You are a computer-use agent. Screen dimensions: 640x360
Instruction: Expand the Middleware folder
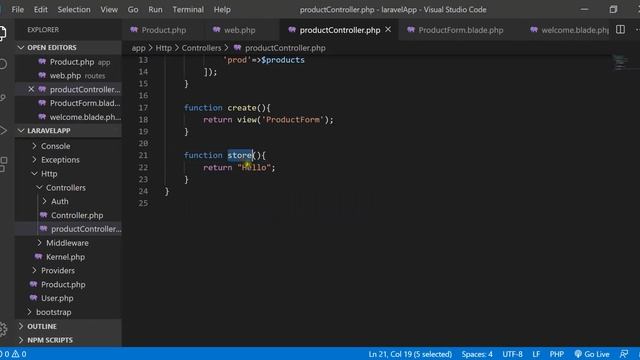[x=67, y=243]
